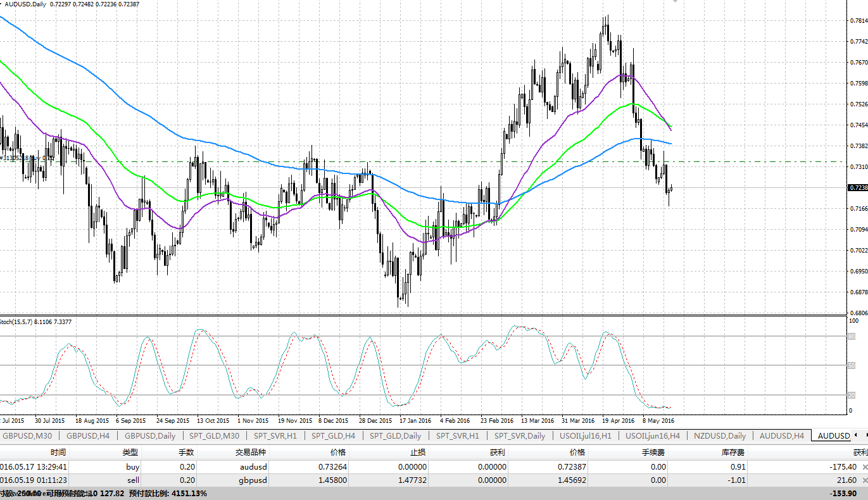Image resolution: width=868 pixels, height=500 pixels.
Task: Click the 1.45800 open price cell
Action: (332, 480)
